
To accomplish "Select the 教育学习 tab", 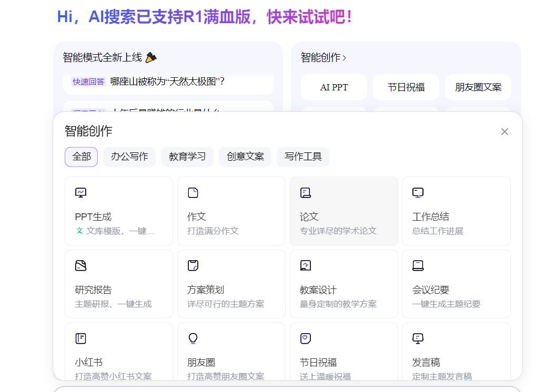I will (187, 157).
